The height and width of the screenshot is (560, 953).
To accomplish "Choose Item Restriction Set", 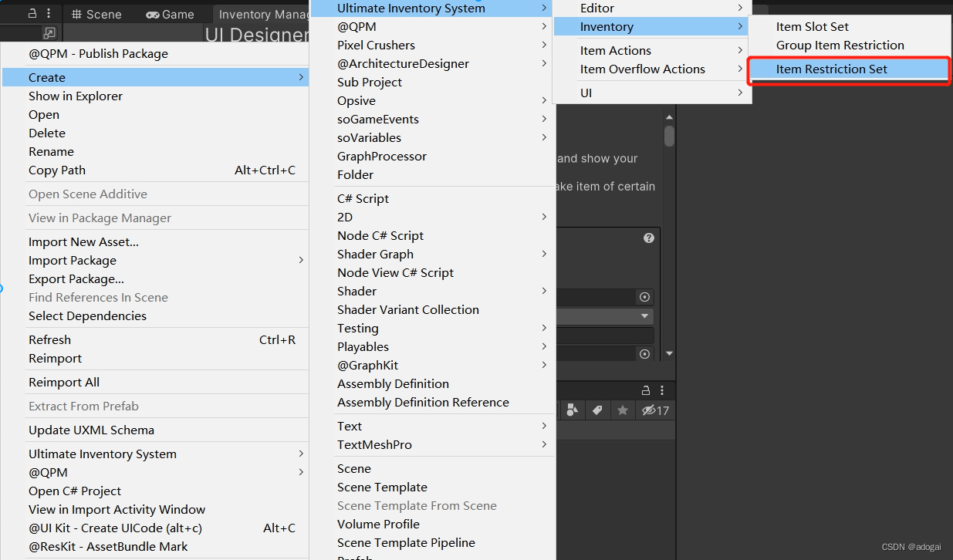I will [849, 69].
